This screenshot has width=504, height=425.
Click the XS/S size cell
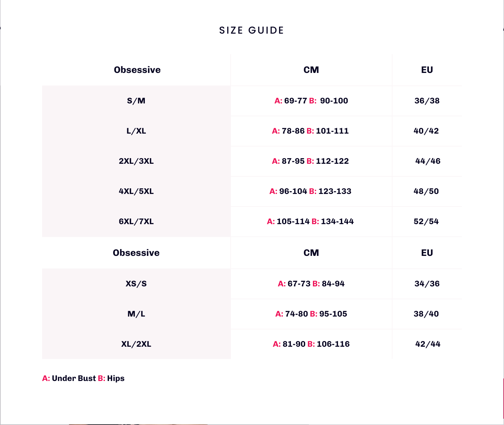pyautogui.click(x=136, y=284)
